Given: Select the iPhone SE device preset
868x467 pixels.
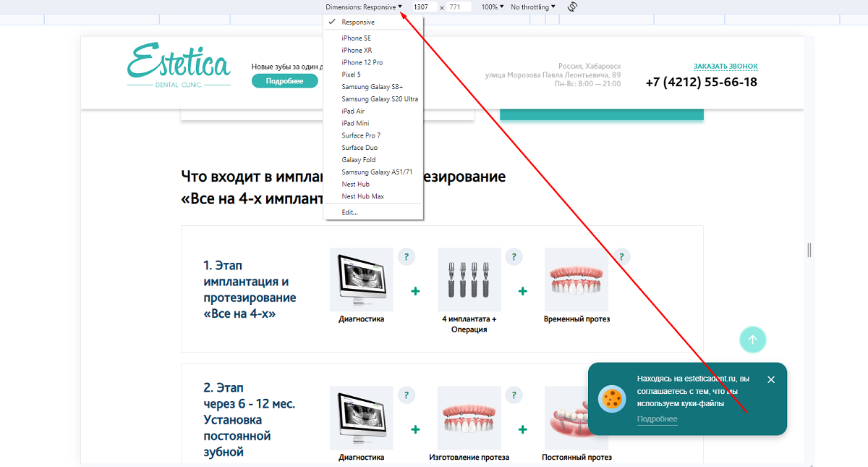Looking at the screenshot, I should click(357, 38).
